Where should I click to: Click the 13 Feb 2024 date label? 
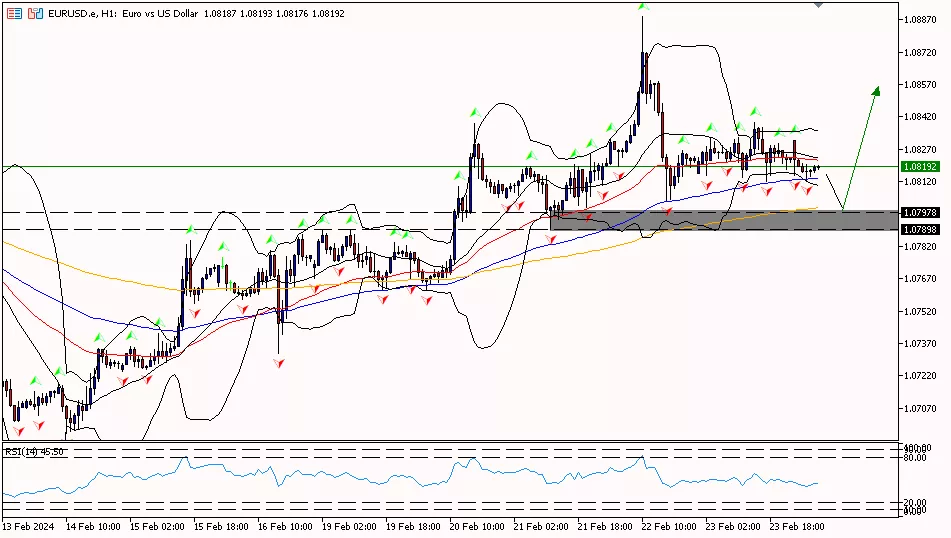tap(28, 526)
